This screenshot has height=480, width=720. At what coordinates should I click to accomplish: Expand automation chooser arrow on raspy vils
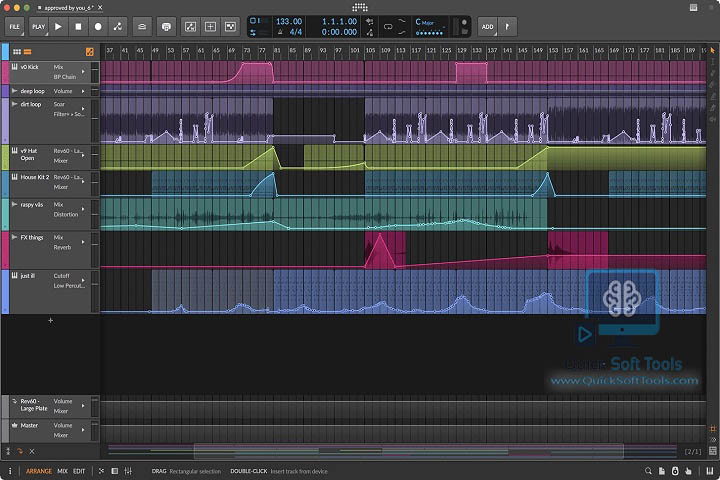[83, 209]
